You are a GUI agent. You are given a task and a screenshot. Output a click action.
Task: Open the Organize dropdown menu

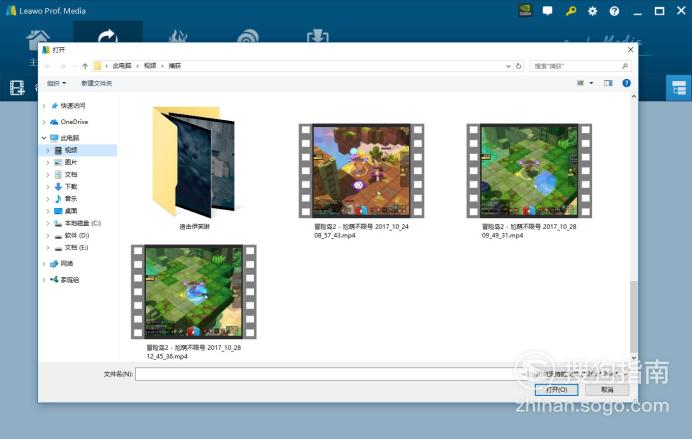click(56, 83)
